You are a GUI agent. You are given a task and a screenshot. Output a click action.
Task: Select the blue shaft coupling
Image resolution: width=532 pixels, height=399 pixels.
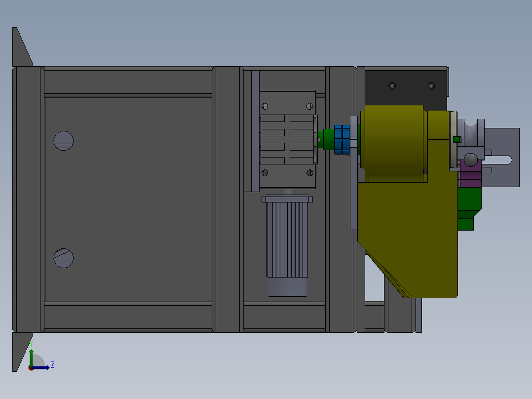pos(342,140)
